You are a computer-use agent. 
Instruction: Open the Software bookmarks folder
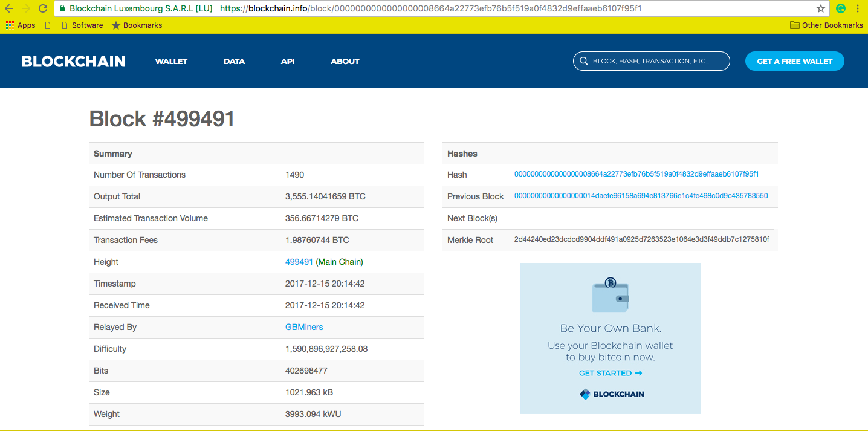(82, 25)
